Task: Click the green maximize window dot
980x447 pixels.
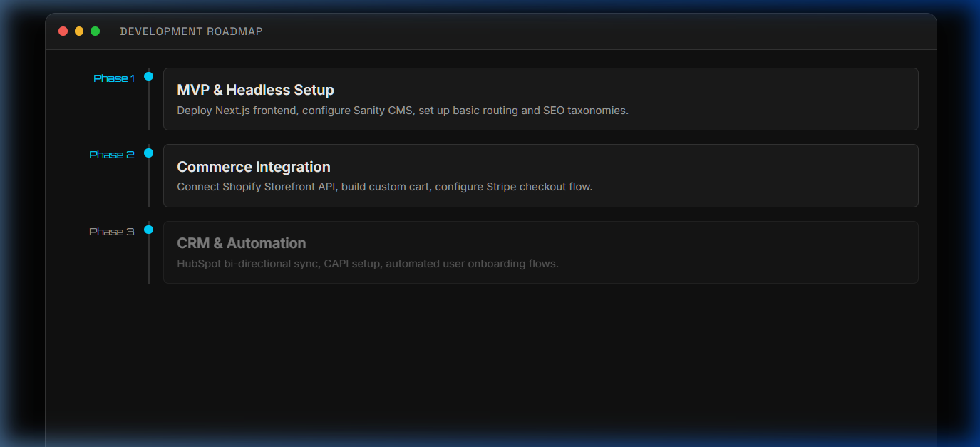Action: click(95, 31)
